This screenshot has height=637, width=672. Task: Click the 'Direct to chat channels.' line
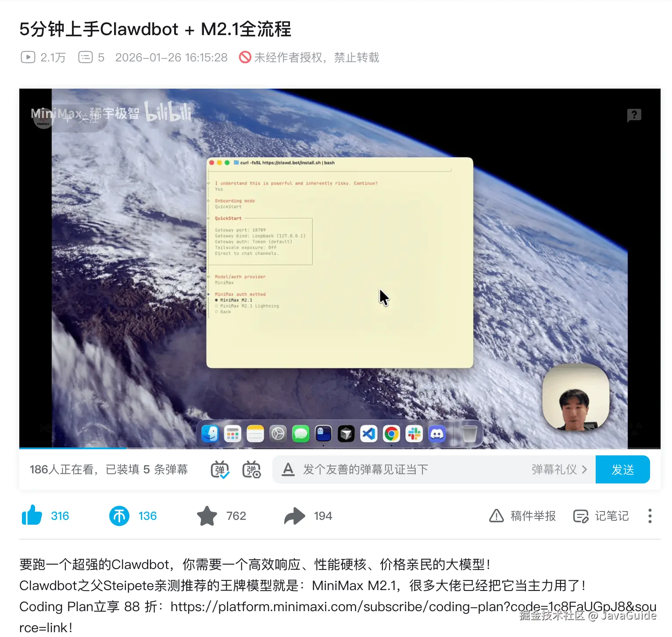tap(247, 253)
